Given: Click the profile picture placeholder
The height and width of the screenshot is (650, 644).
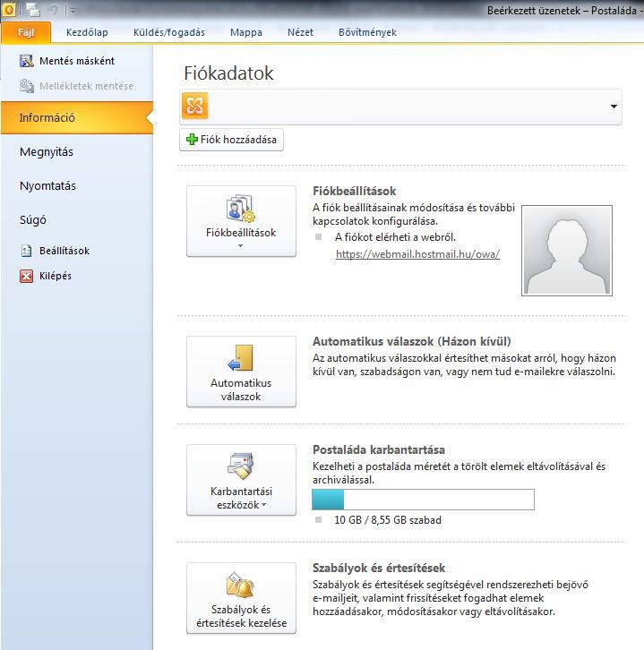Looking at the screenshot, I should pyautogui.click(x=567, y=251).
